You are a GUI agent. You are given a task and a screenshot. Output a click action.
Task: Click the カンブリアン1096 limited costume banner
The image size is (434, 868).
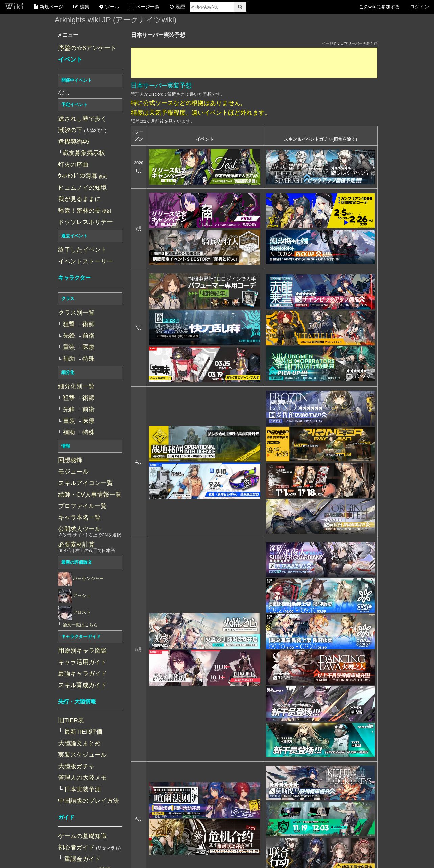[x=320, y=211]
